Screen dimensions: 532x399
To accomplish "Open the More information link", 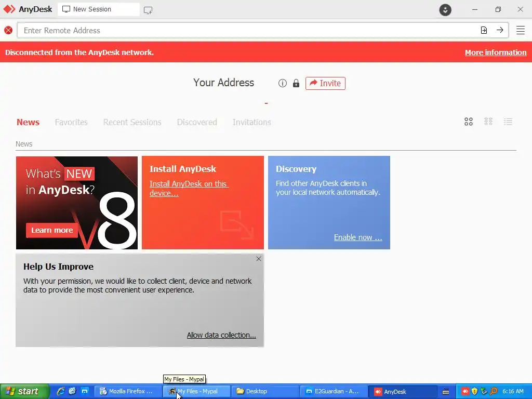I will click(495, 52).
